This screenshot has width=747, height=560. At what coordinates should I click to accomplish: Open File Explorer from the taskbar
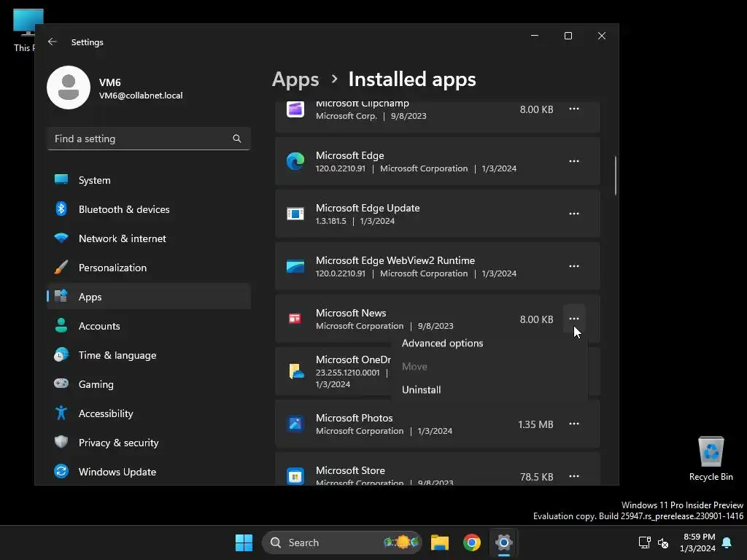440,542
